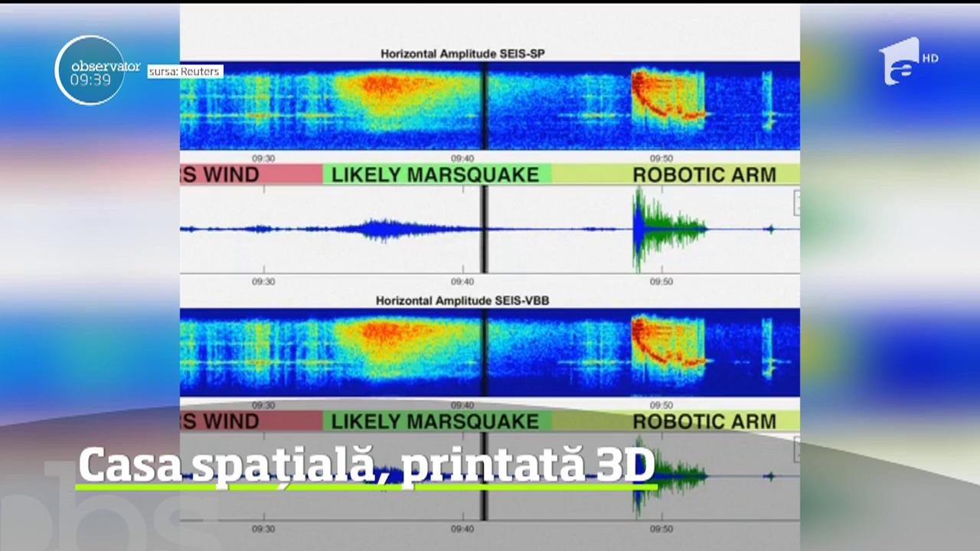
Task: Click the HD badge beside Antena 1 logo
Action: 929,58
